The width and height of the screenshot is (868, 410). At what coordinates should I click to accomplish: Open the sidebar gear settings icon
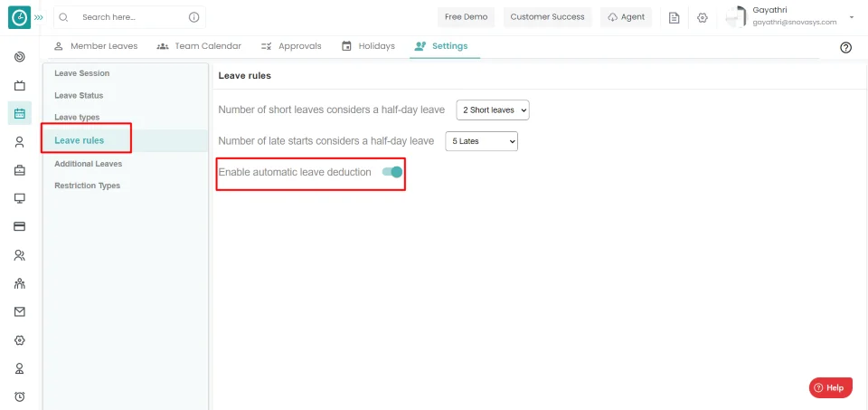click(x=20, y=340)
